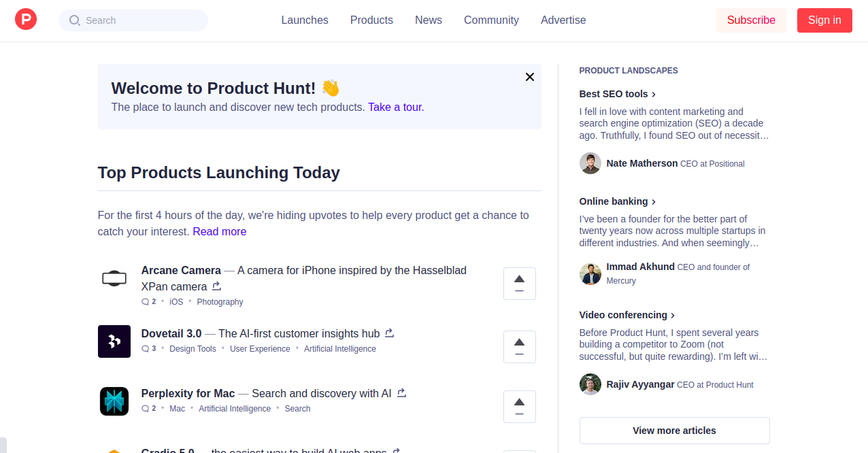
Task: Open the Video conferencing landscape
Action: pos(627,315)
